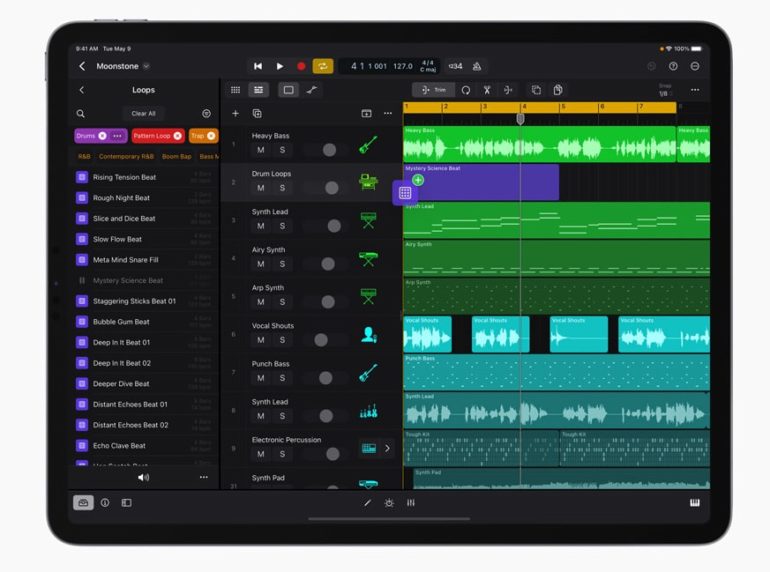
Task: Click the Drum Loops drum machine icon
Action: pyautogui.click(x=368, y=182)
